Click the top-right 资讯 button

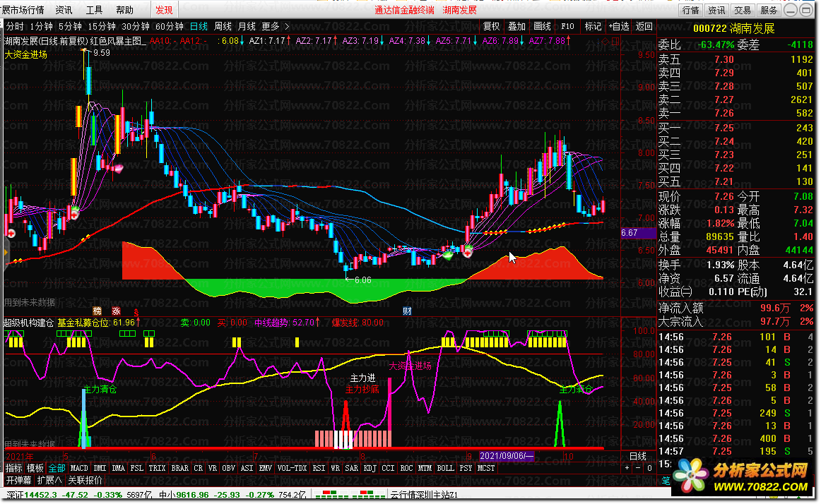(716, 10)
